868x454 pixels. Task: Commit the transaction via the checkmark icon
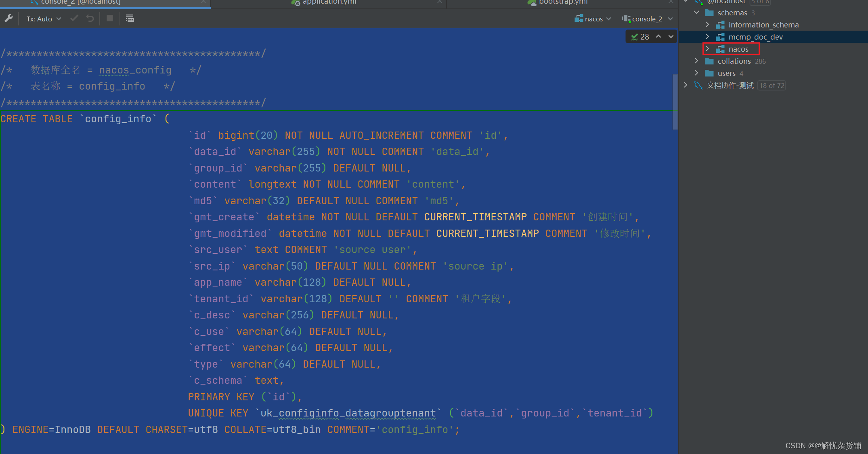pyautogui.click(x=74, y=18)
